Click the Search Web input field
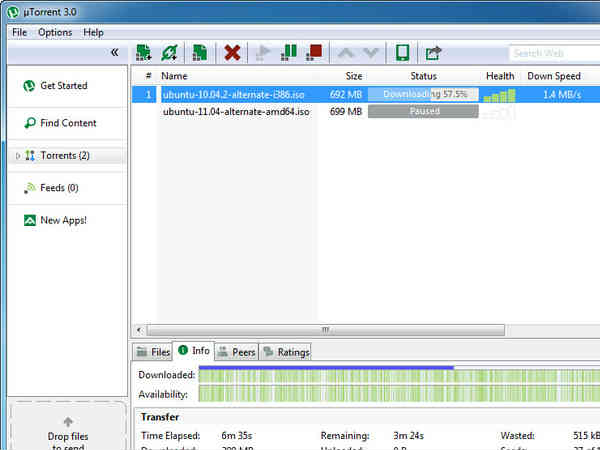The image size is (600, 450). [554, 53]
